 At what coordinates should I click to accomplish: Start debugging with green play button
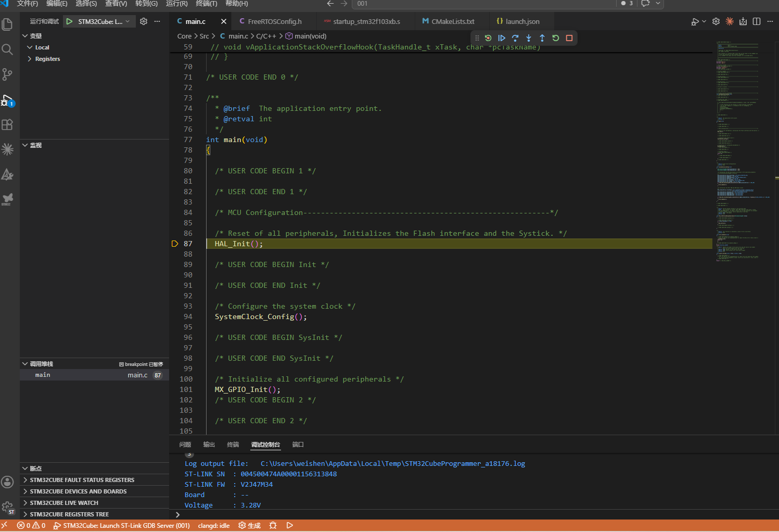(69, 21)
